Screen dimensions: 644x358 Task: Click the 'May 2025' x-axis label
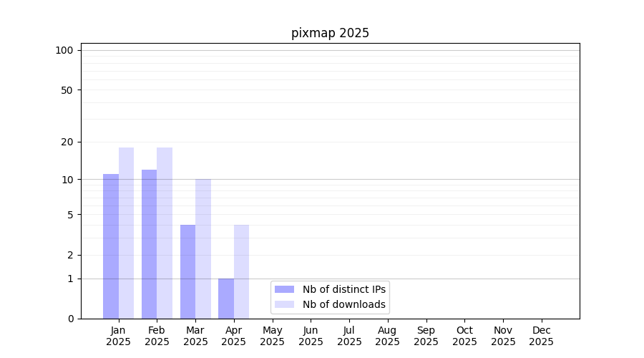click(272, 336)
